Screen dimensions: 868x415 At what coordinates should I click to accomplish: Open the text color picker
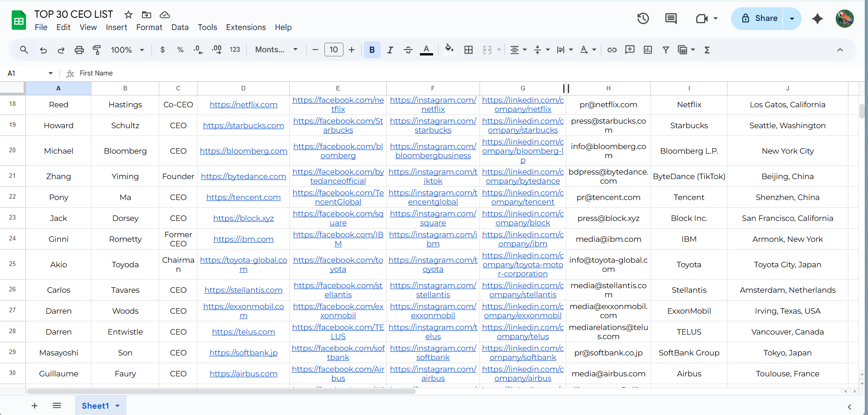coord(426,50)
